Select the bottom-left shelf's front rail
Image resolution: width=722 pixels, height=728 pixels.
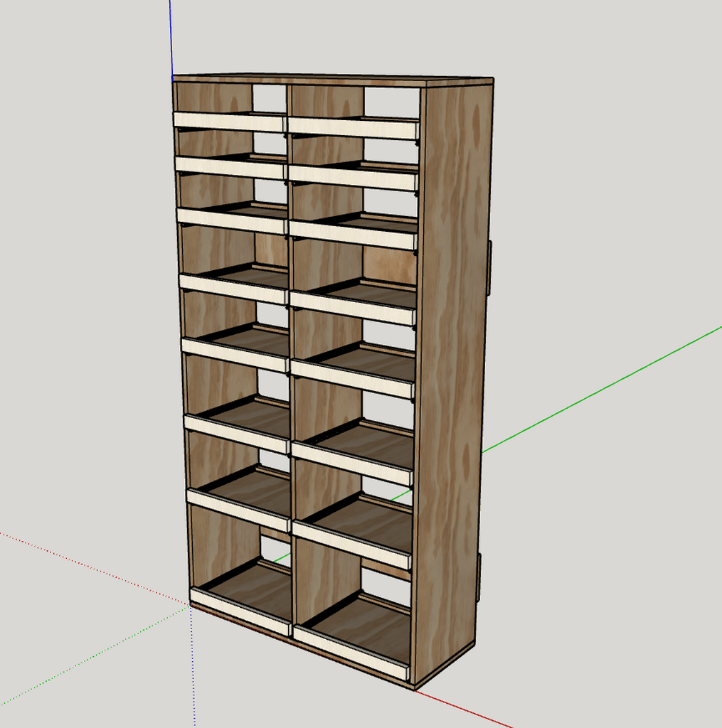[240, 612]
